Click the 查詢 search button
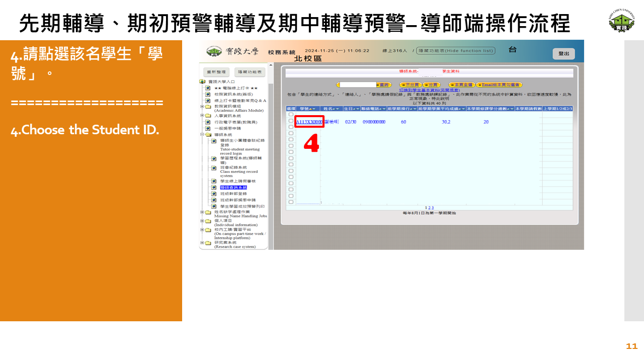 384,85
